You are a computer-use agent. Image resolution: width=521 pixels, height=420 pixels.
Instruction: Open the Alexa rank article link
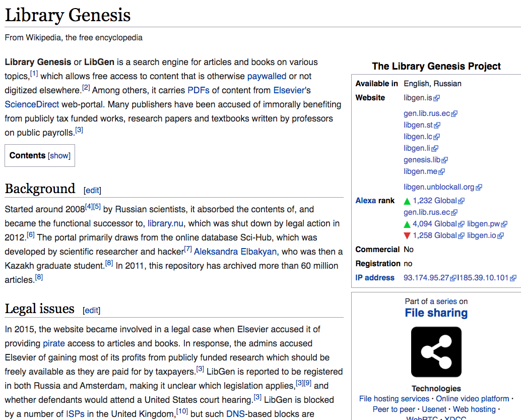pos(365,201)
